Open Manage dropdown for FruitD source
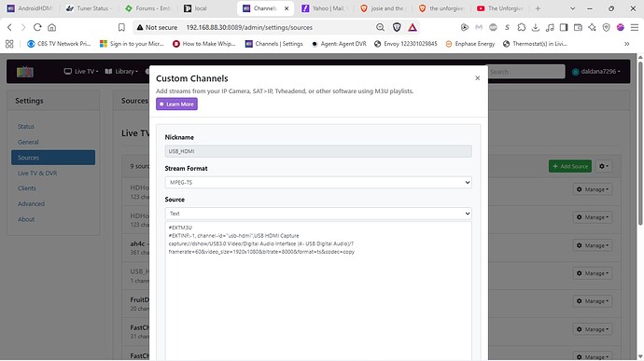Screen dimensions: 644x361 (593, 301)
